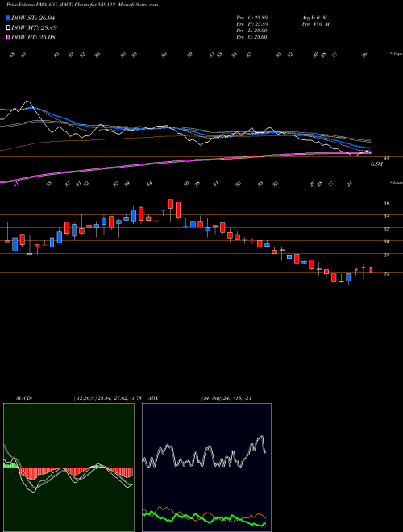Click the 28 price axis label
This screenshot has width=403, height=532.
pos(386,255)
